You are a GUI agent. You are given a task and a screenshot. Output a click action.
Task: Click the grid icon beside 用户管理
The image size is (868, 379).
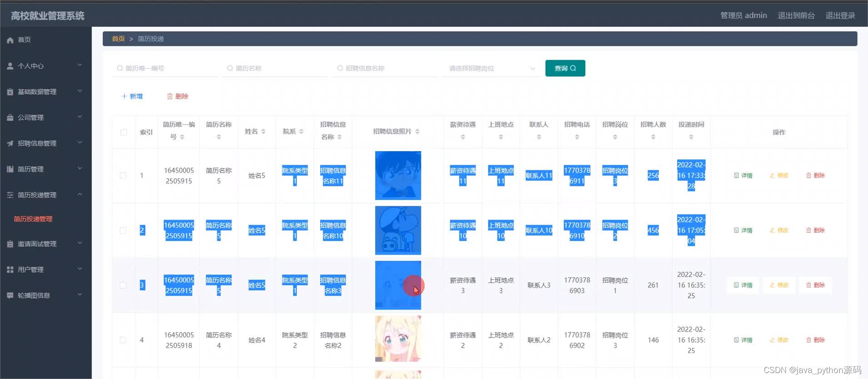(x=10, y=270)
